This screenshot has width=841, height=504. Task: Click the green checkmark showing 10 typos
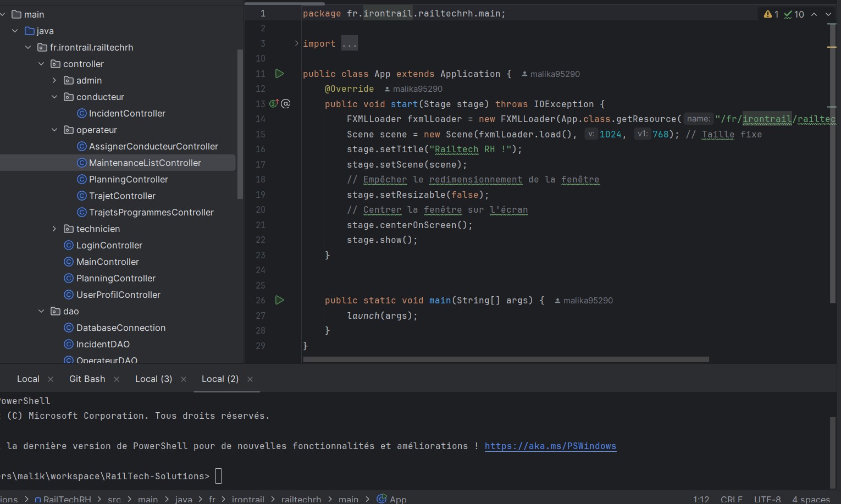tap(794, 14)
